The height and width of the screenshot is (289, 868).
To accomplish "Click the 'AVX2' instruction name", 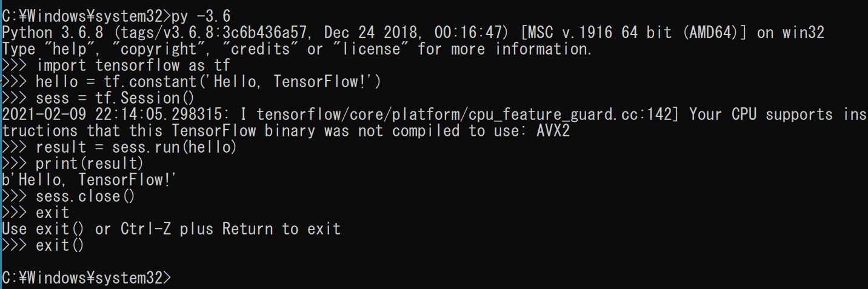I will 553,131.
